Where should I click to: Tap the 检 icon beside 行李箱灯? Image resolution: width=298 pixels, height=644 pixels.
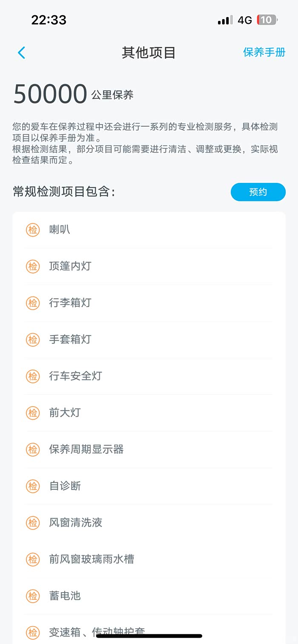coord(33,303)
